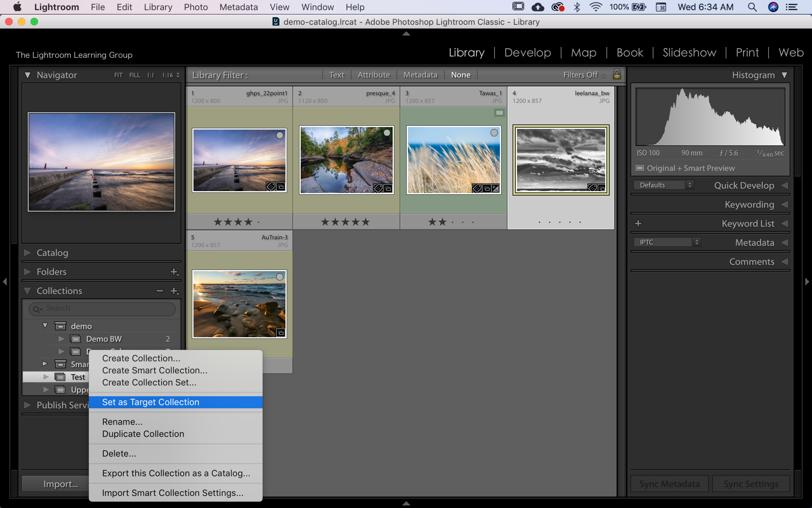This screenshot has width=812, height=508.
Task: Click the demo collection set icon
Action: tap(60, 326)
